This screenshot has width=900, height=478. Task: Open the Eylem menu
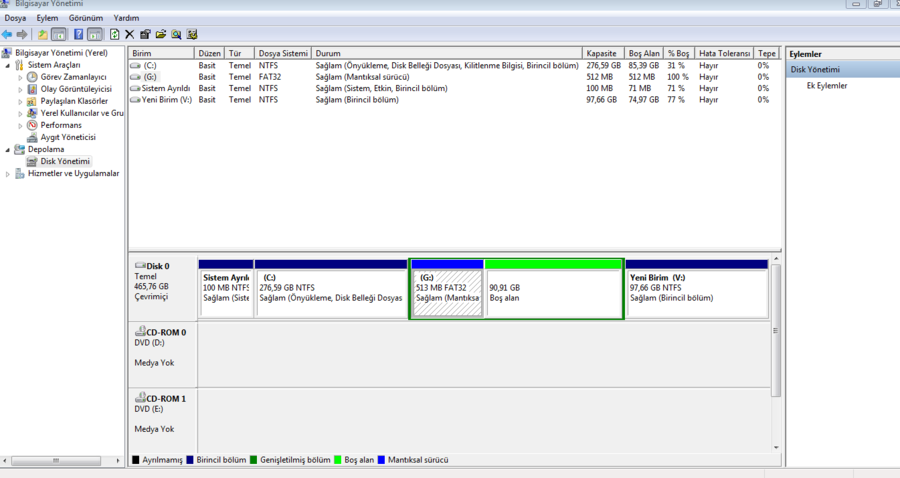(47, 18)
